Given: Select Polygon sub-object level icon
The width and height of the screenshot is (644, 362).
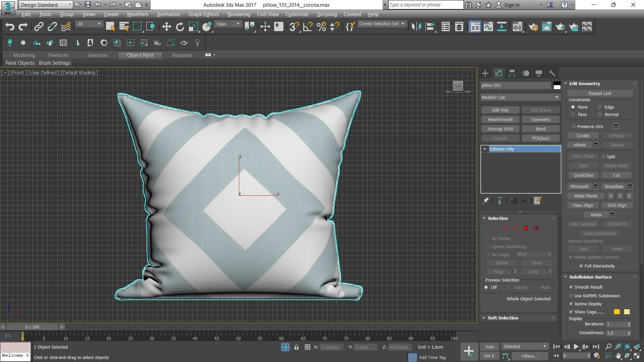Looking at the screenshot, I should [526, 228].
